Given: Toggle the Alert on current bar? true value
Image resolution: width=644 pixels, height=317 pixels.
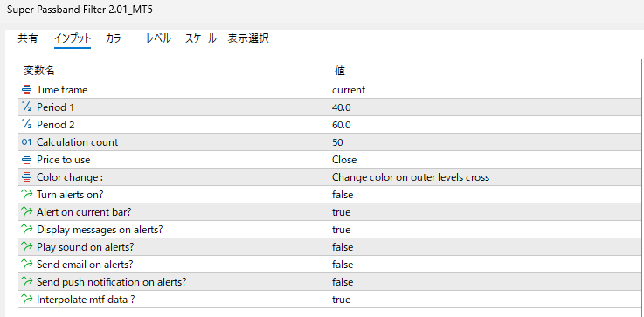Looking at the screenshot, I should [x=485, y=212].
